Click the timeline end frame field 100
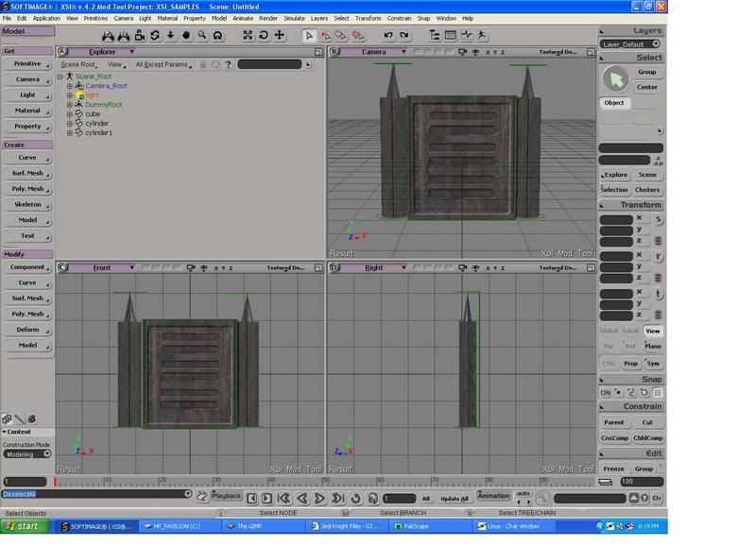756x546 pixels. tap(642, 482)
